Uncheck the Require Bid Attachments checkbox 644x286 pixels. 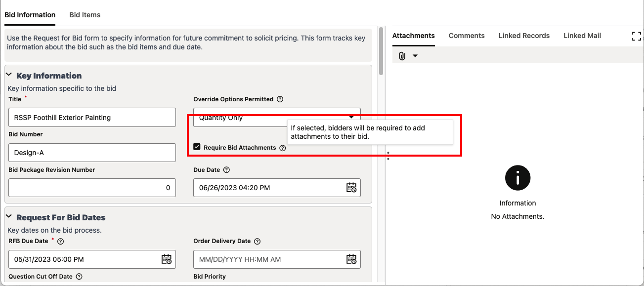(x=197, y=147)
